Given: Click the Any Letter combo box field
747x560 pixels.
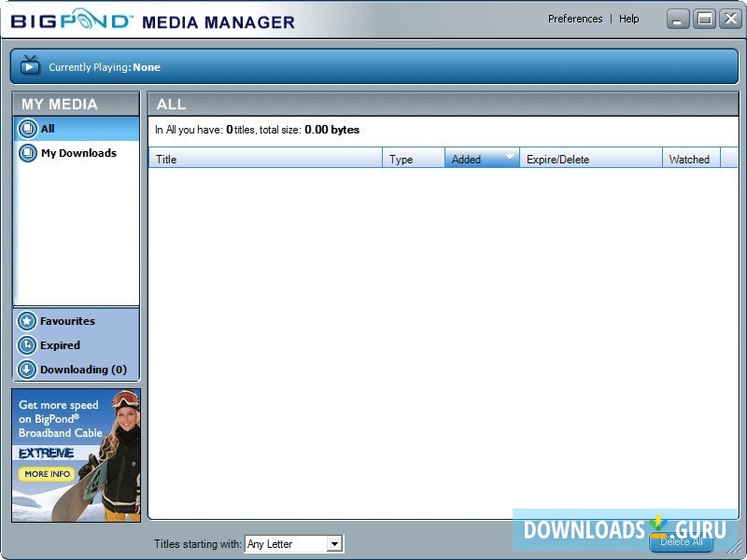Looking at the screenshot, I should click(294, 543).
